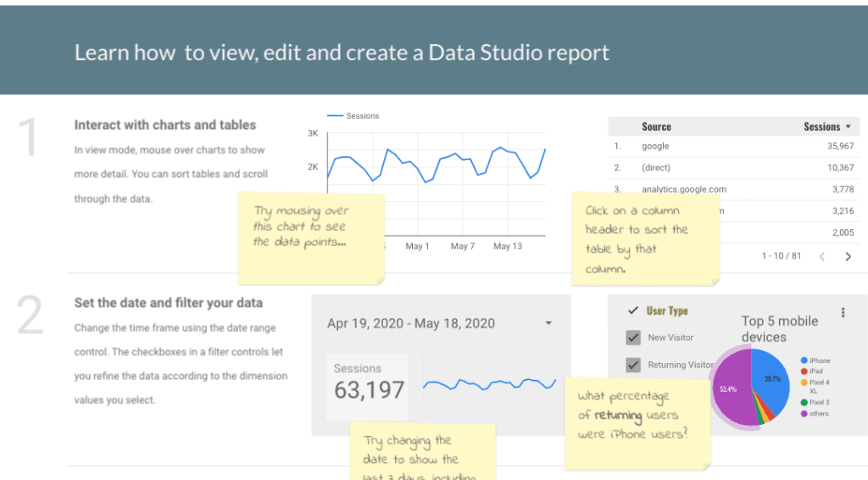
Task: Uncheck the Returning Visitor checkbox
Action: (632, 365)
